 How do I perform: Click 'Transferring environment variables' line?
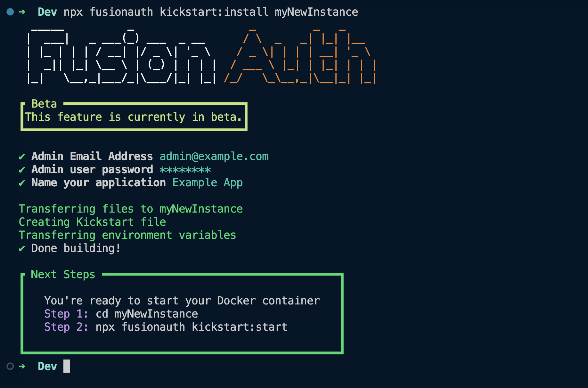tap(127, 235)
